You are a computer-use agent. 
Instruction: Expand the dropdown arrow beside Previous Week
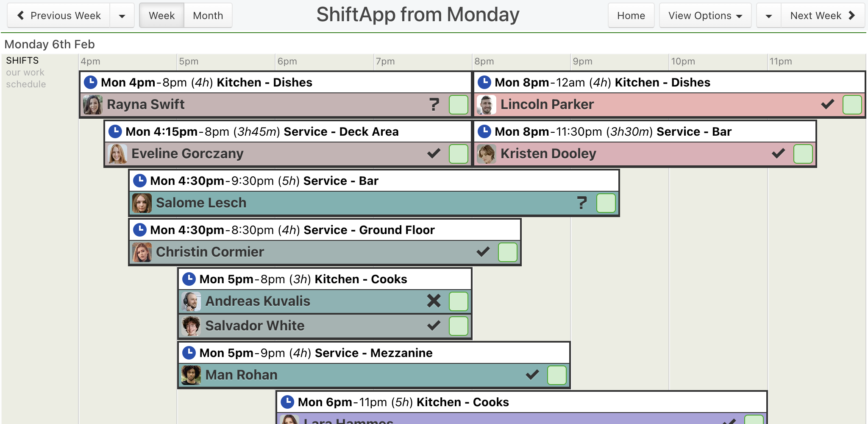122,16
